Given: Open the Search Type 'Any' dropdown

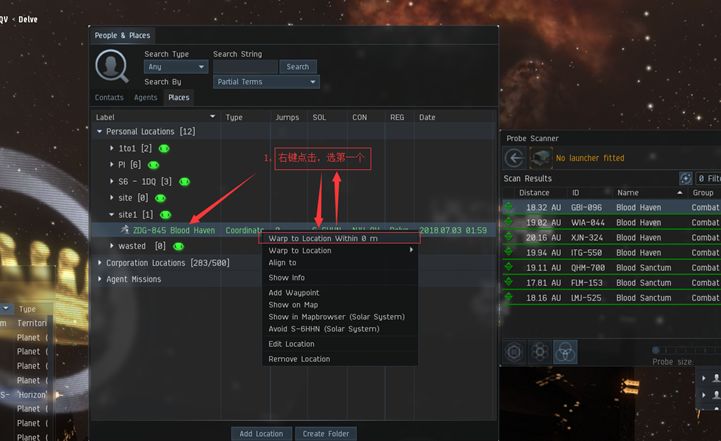Looking at the screenshot, I should pos(176,67).
